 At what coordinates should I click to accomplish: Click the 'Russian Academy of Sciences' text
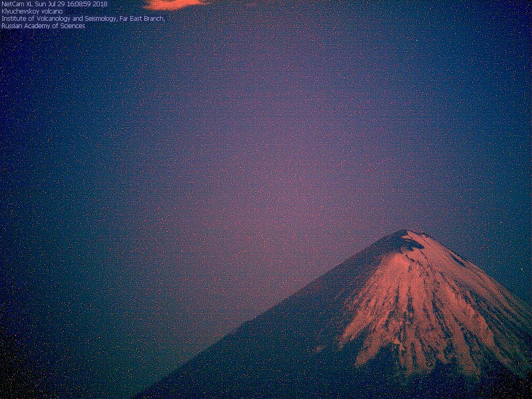click(44, 26)
